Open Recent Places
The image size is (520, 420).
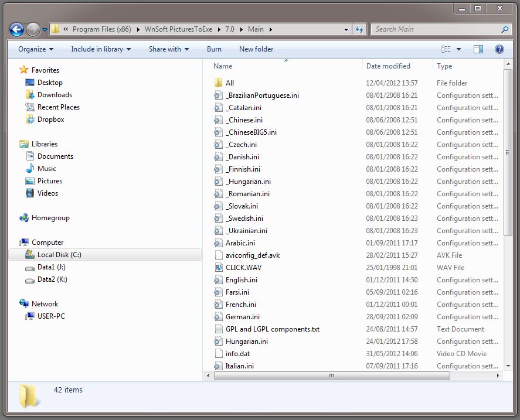[59, 107]
